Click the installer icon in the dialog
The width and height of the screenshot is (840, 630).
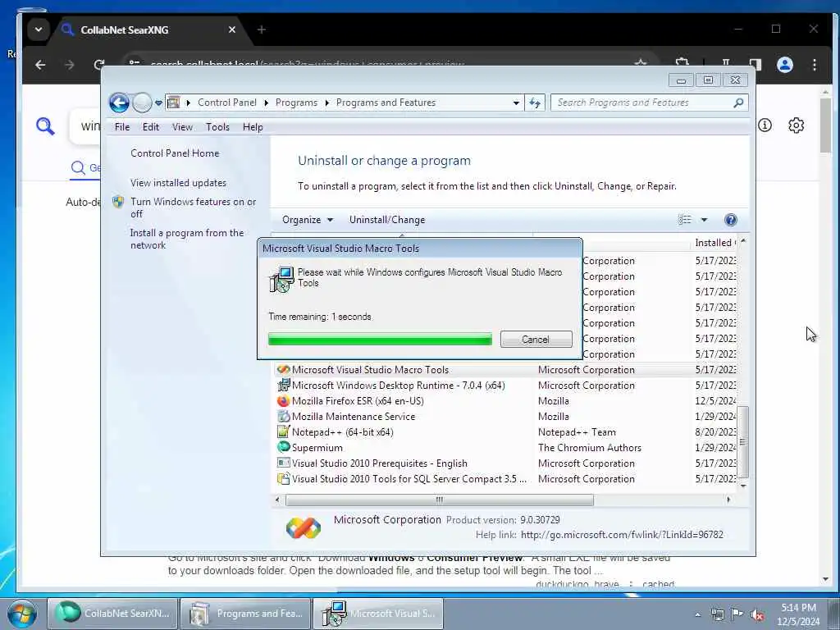[x=282, y=279]
